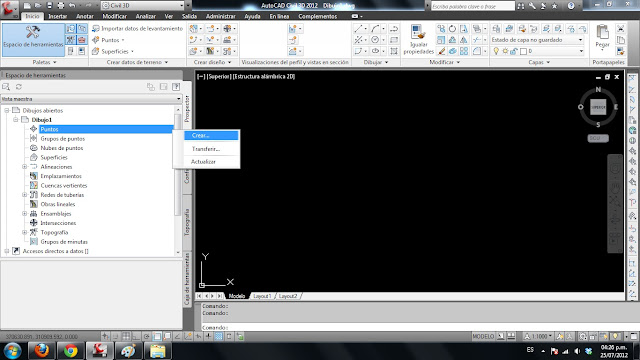Expand the Alineaciones tree node
The width and height of the screenshot is (640, 360).
(24, 167)
